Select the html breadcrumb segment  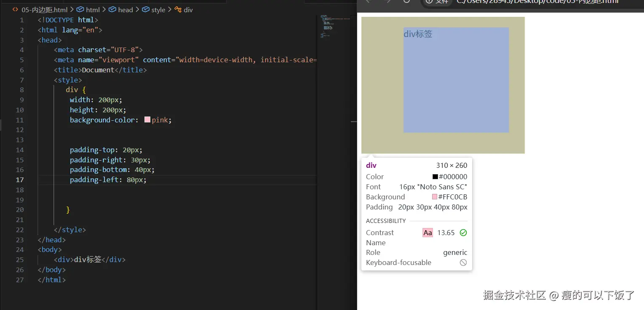pos(93,10)
